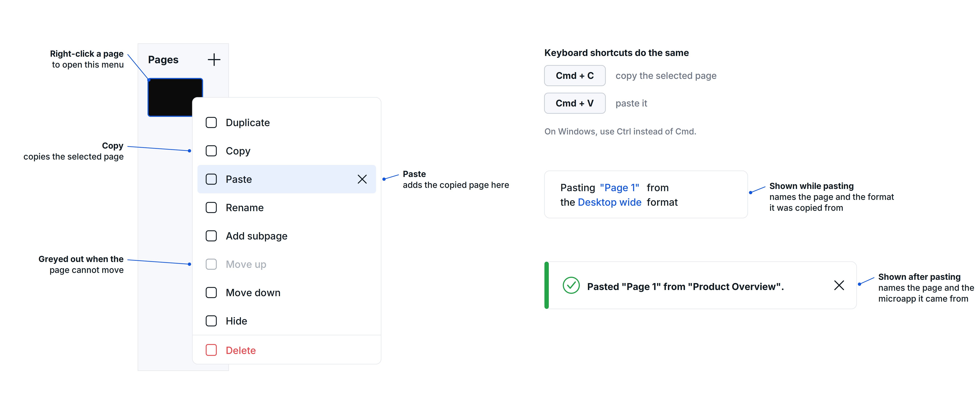
Task: Click the blue "Page 1" link
Action: (x=619, y=188)
